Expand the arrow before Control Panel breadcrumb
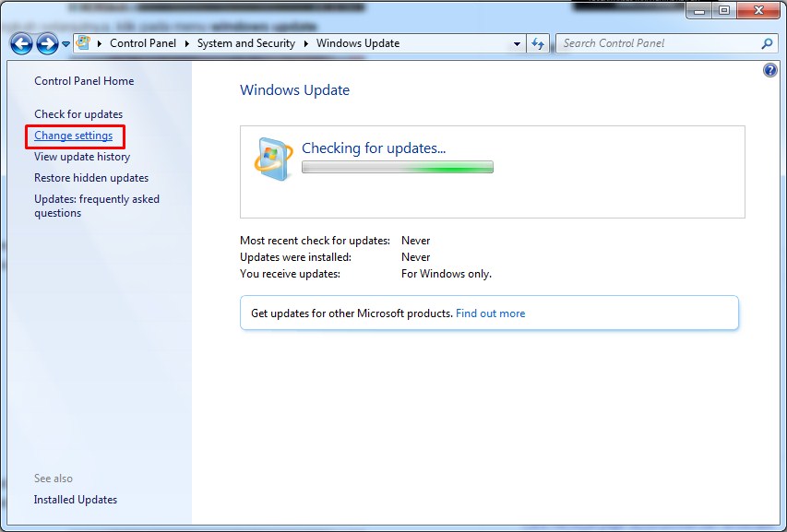787x532 pixels. click(100, 43)
